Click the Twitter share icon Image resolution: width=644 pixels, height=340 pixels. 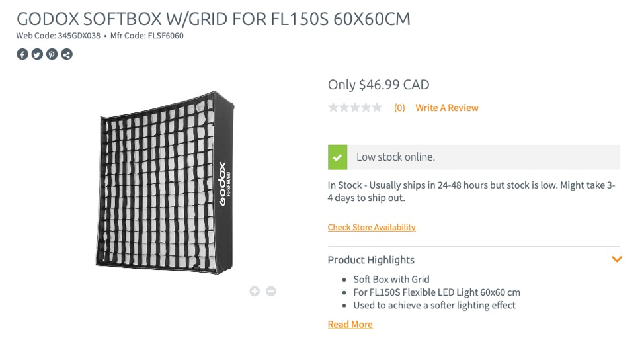click(37, 54)
